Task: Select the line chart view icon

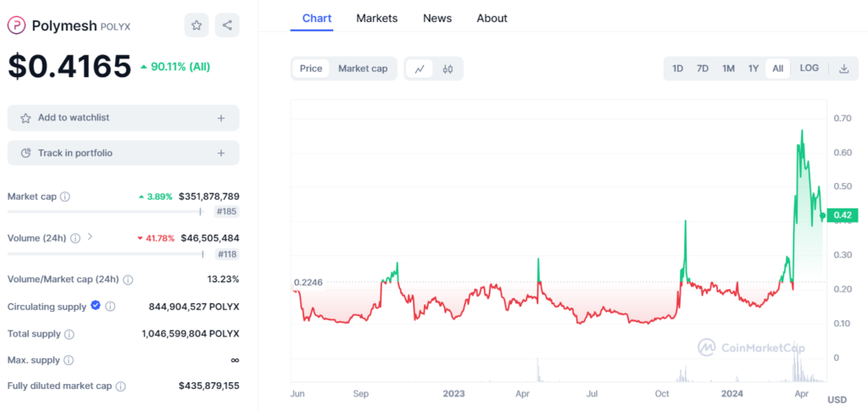Action: coord(420,69)
